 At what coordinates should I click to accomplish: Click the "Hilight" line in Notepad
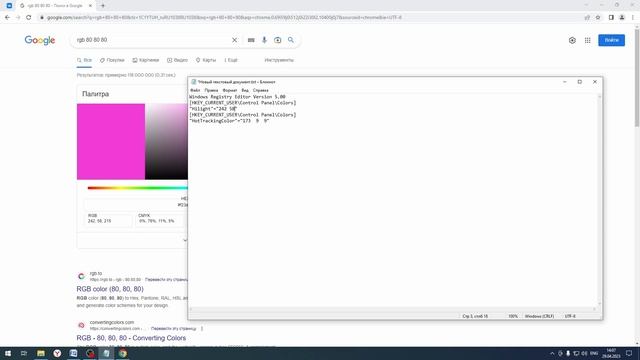[213, 109]
